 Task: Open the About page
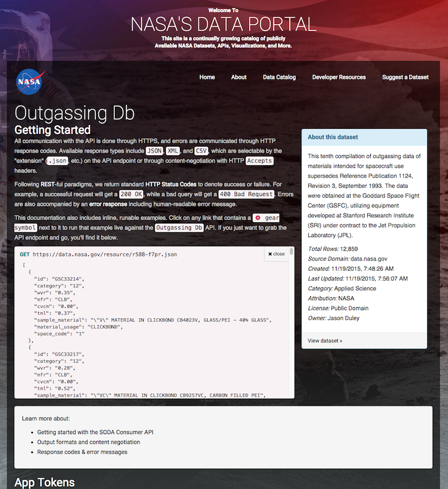(239, 77)
